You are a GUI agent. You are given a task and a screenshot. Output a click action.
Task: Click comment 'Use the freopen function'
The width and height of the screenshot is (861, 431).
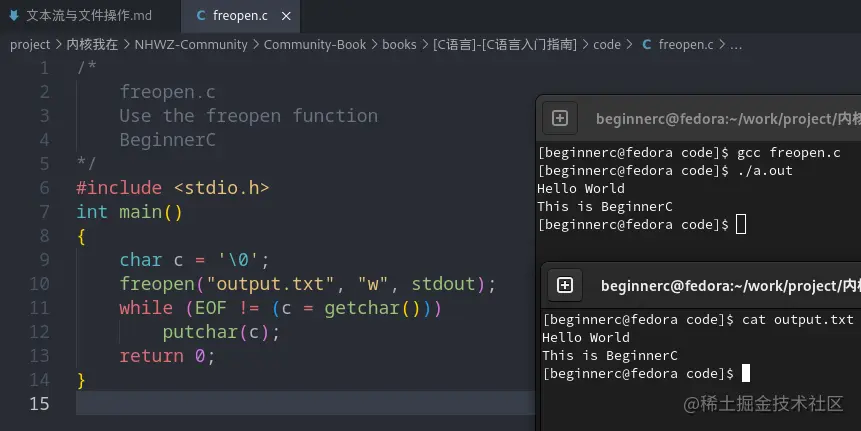[249, 116]
